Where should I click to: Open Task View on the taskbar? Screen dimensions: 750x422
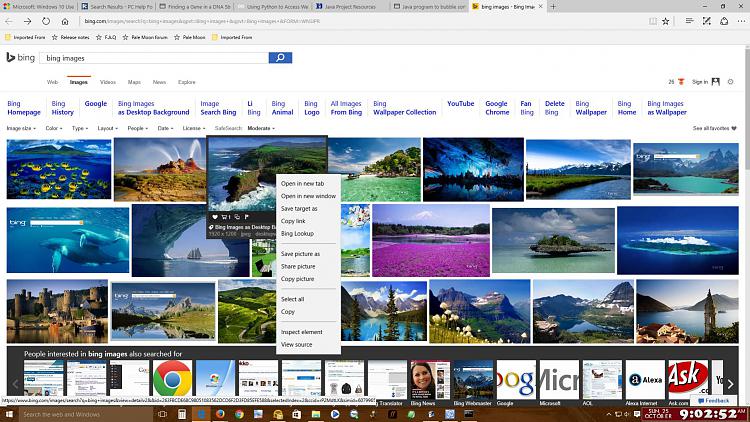[x=162, y=414]
